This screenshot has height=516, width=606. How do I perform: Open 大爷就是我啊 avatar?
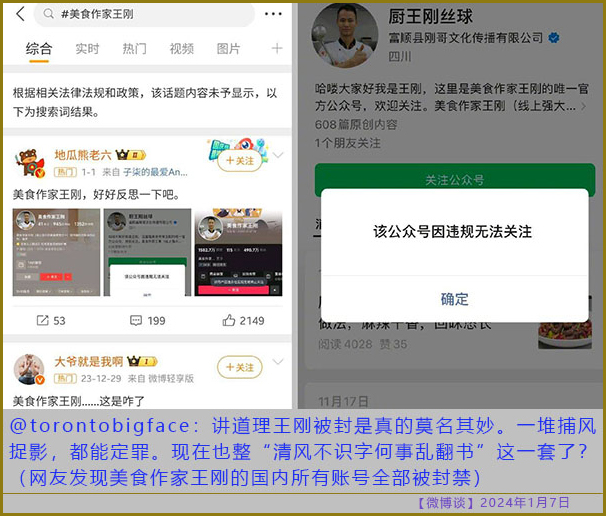pos(29,369)
